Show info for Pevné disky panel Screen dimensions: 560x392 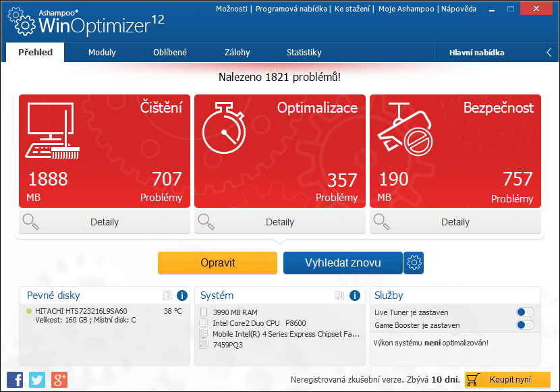tap(182, 296)
